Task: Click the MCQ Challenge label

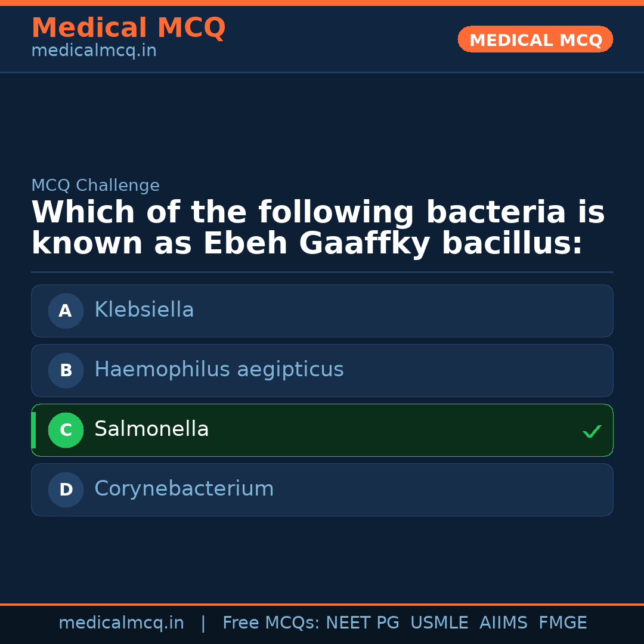Action: tap(95, 185)
